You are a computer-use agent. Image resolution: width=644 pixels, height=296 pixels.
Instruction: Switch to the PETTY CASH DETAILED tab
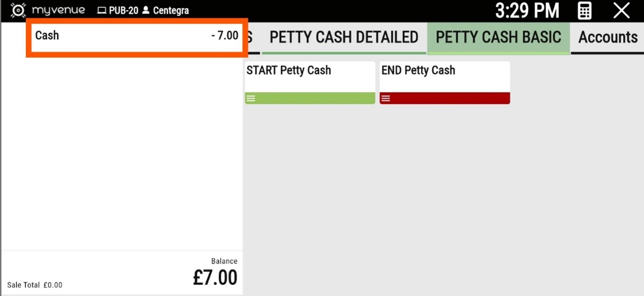click(x=344, y=37)
